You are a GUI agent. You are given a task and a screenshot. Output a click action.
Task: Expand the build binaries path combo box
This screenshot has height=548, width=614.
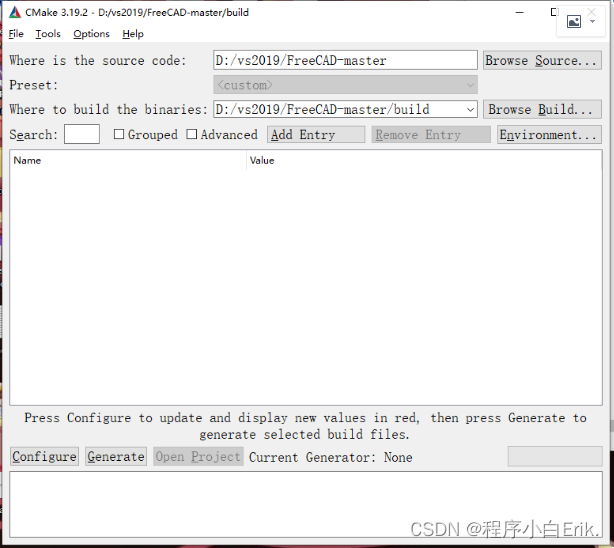coord(470,110)
